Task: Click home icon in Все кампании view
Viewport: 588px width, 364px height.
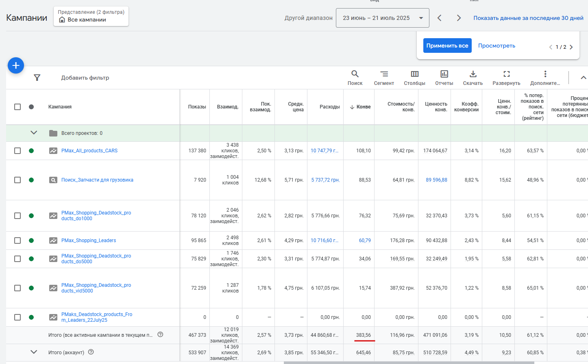Action: pos(62,19)
